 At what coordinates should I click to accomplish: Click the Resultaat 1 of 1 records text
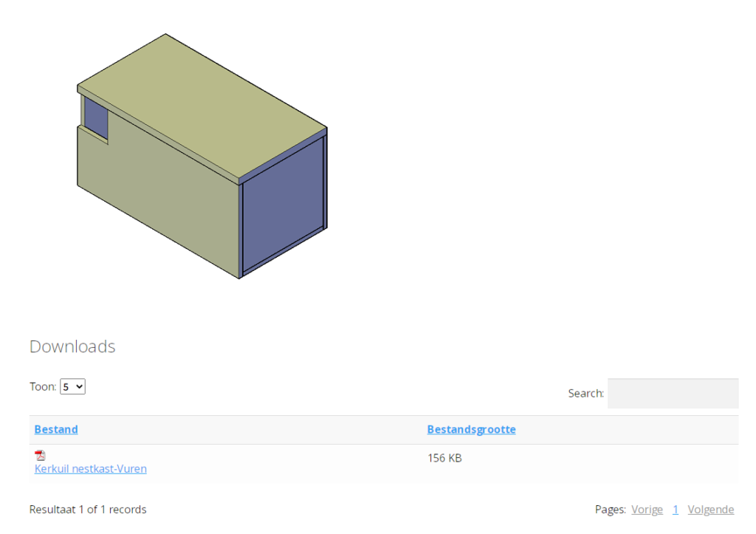click(88, 510)
